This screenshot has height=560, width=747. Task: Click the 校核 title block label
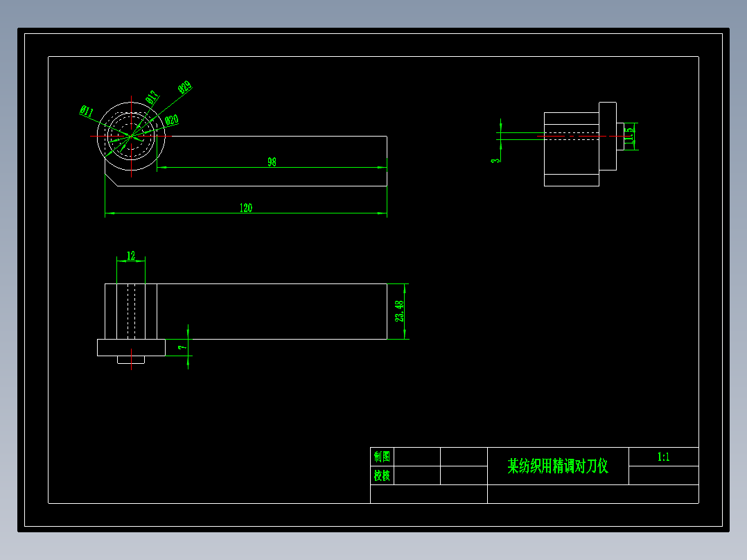pos(382,475)
